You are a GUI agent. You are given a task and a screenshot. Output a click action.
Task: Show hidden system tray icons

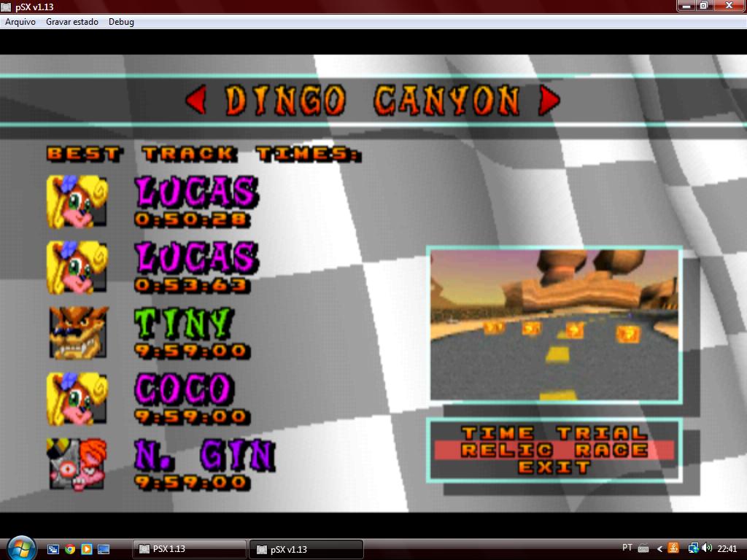coord(659,549)
